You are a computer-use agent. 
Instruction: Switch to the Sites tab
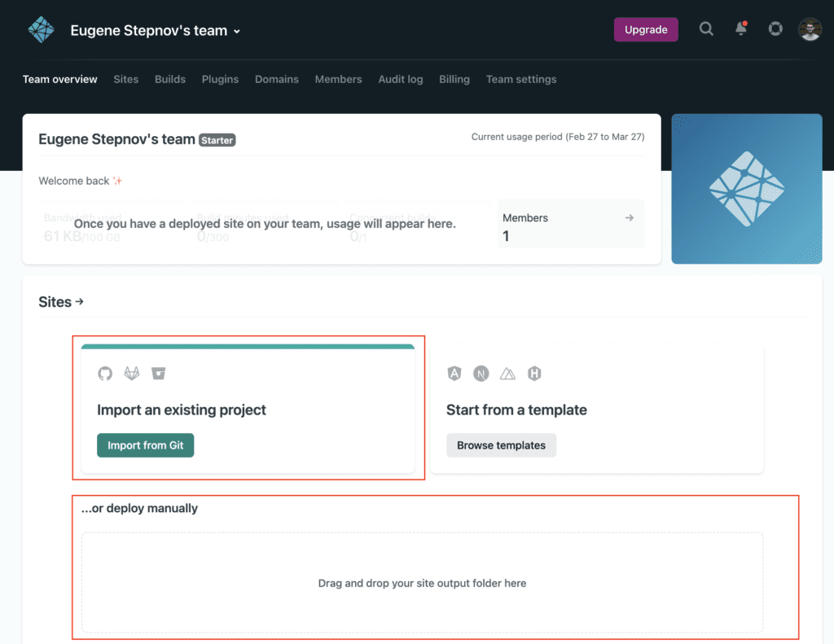point(126,79)
